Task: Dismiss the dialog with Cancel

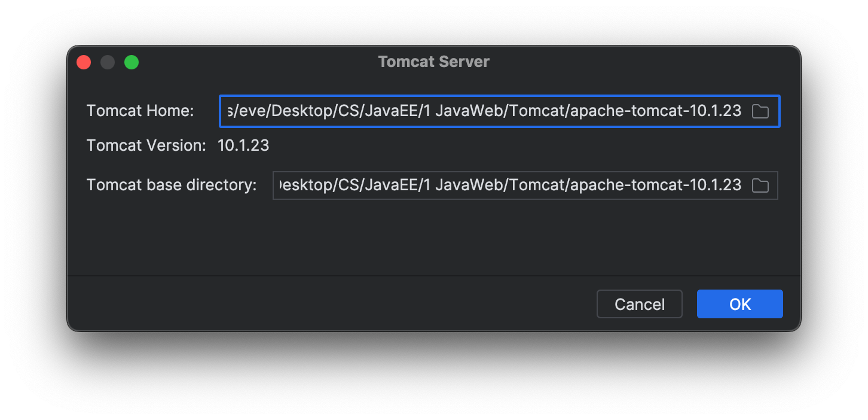Action: (639, 304)
